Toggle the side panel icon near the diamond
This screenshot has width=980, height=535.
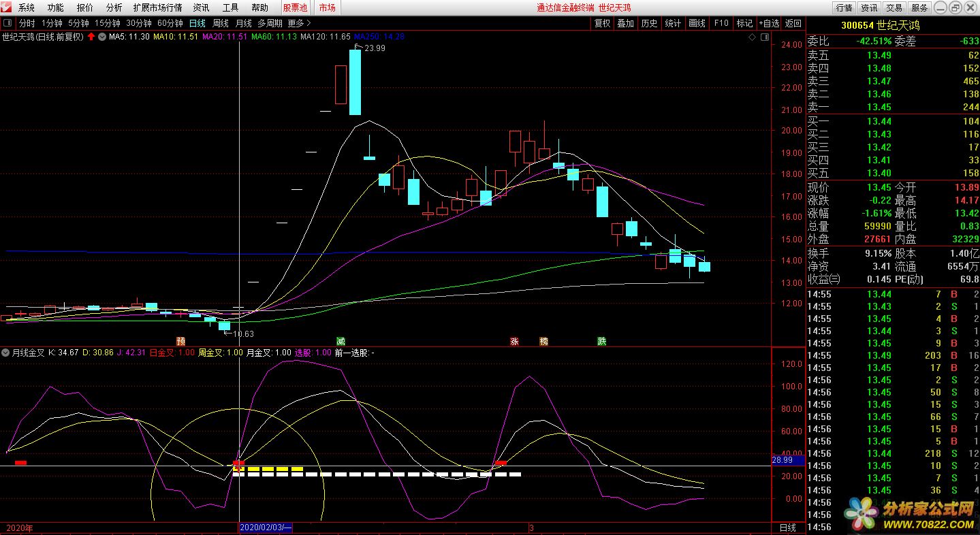tap(765, 37)
